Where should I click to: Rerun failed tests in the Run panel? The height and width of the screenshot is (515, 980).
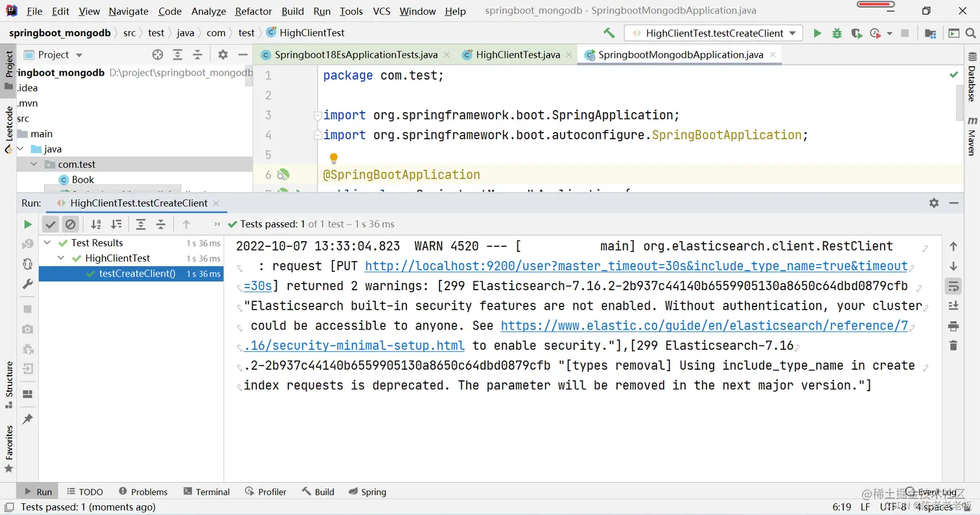tap(27, 244)
